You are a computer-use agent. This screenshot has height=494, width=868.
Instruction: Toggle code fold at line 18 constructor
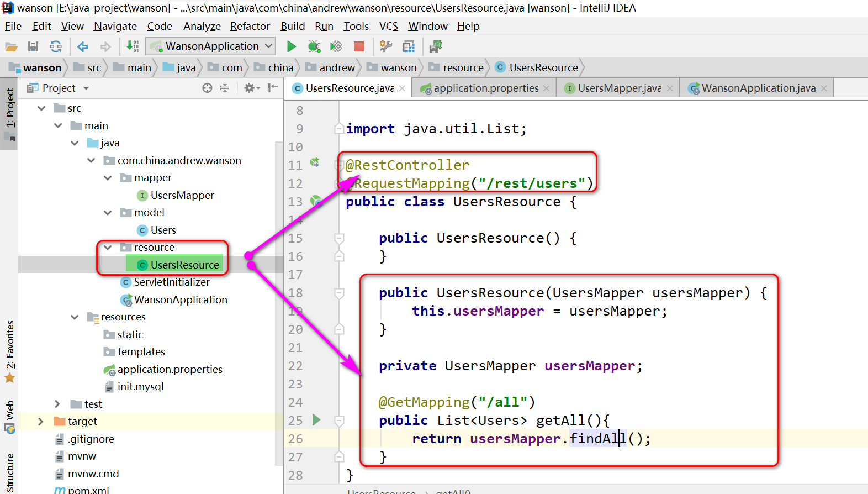(340, 293)
